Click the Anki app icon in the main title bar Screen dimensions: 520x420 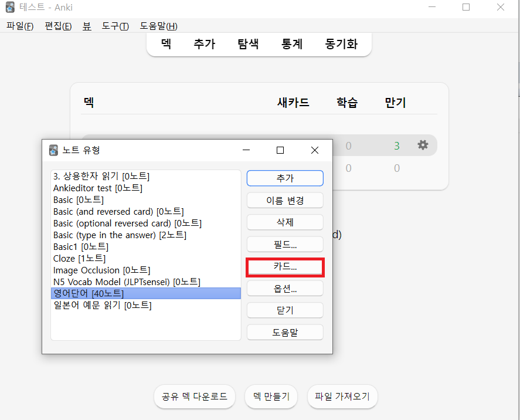[11, 7]
